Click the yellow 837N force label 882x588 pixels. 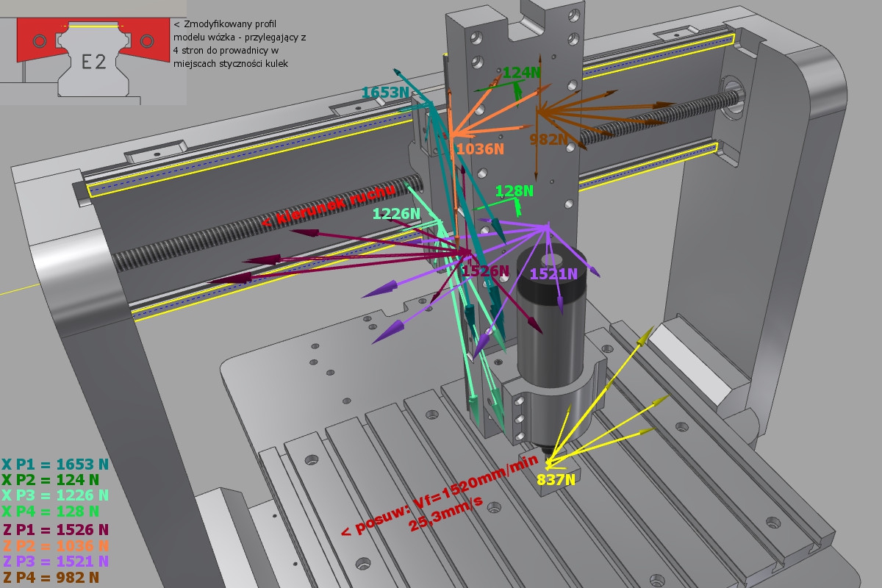pyautogui.click(x=555, y=481)
